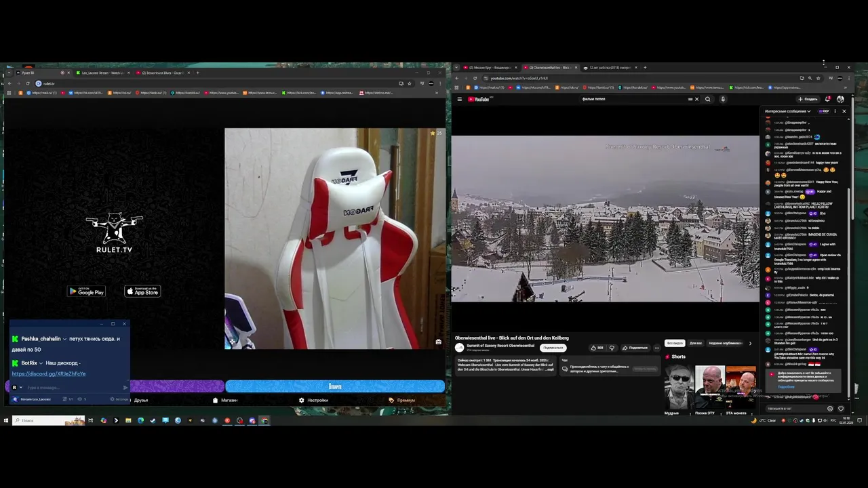Open Настройки on rulet.tv
The height and width of the screenshot is (488, 868).
pos(313,401)
